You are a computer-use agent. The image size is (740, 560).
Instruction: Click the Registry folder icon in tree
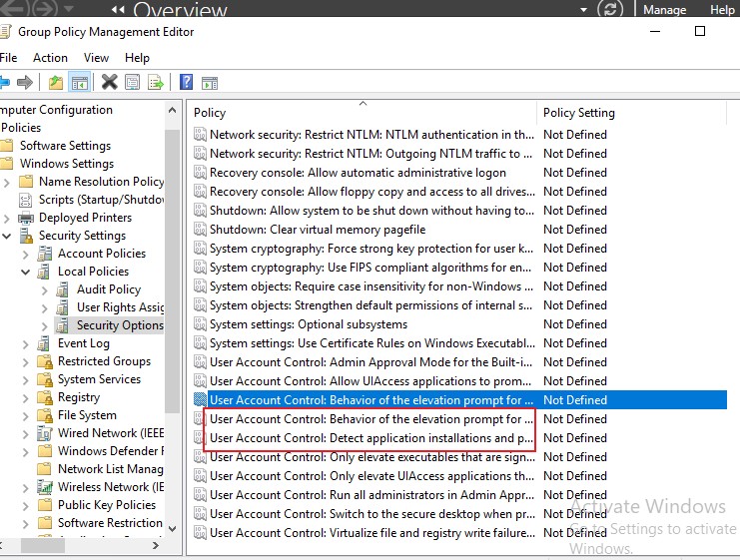point(45,397)
